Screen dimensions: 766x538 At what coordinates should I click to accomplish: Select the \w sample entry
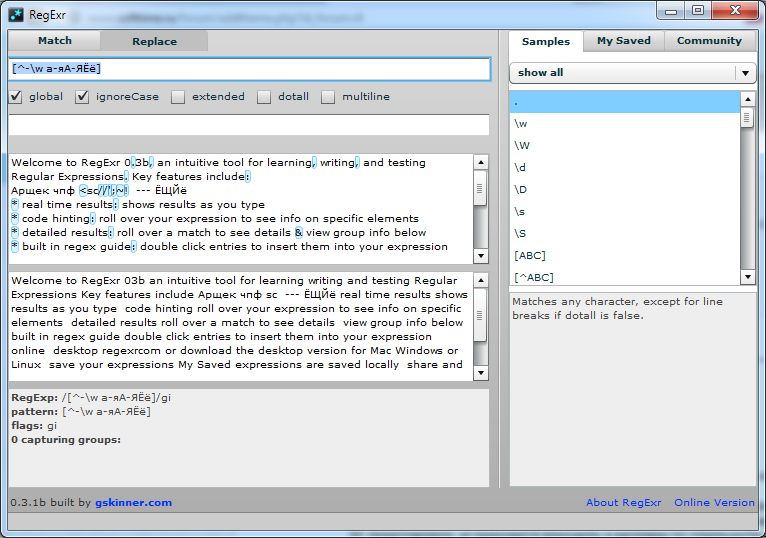pyautogui.click(x=625, y=124)
